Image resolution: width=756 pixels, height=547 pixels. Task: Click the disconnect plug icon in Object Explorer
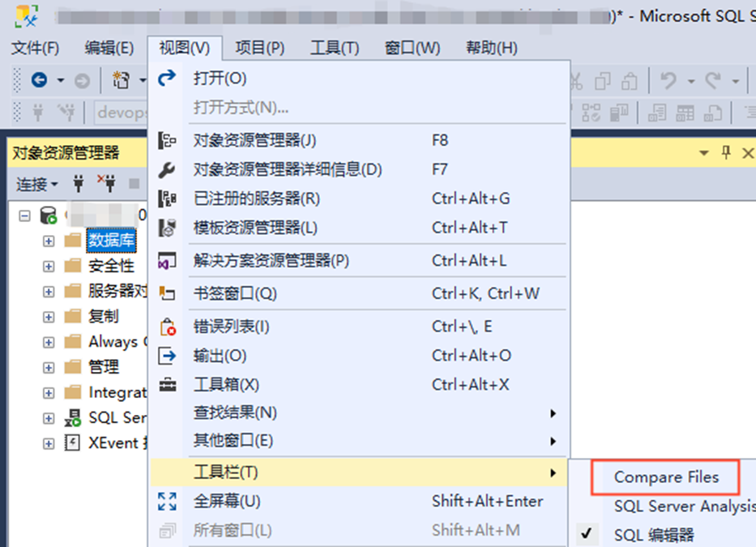click(107, 183)
